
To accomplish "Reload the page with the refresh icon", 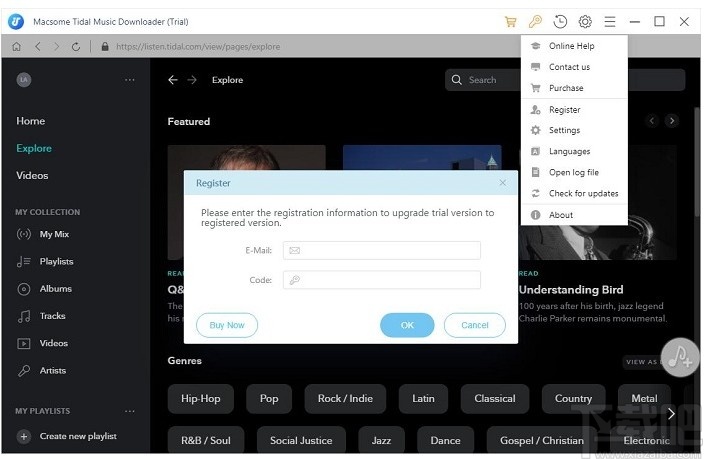I will [x=76, y=47].
